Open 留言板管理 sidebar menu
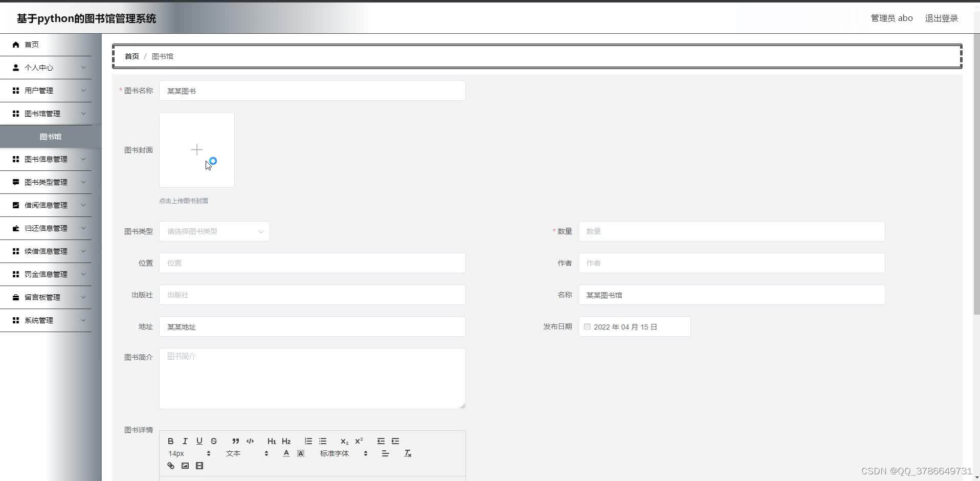980x481 pixels. coord(46,297)
